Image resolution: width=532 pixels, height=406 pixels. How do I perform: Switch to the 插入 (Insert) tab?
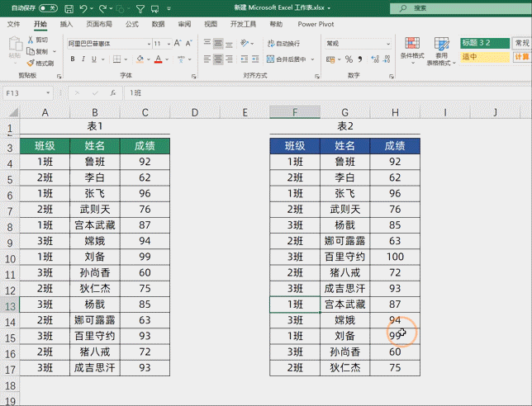point(66,24)
